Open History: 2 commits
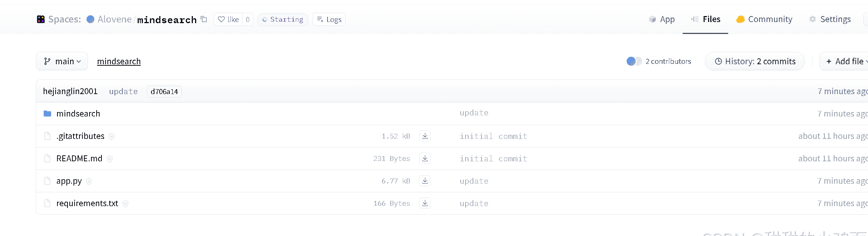Viewport: 868px width, 236px height. click(x=755, y=61)
